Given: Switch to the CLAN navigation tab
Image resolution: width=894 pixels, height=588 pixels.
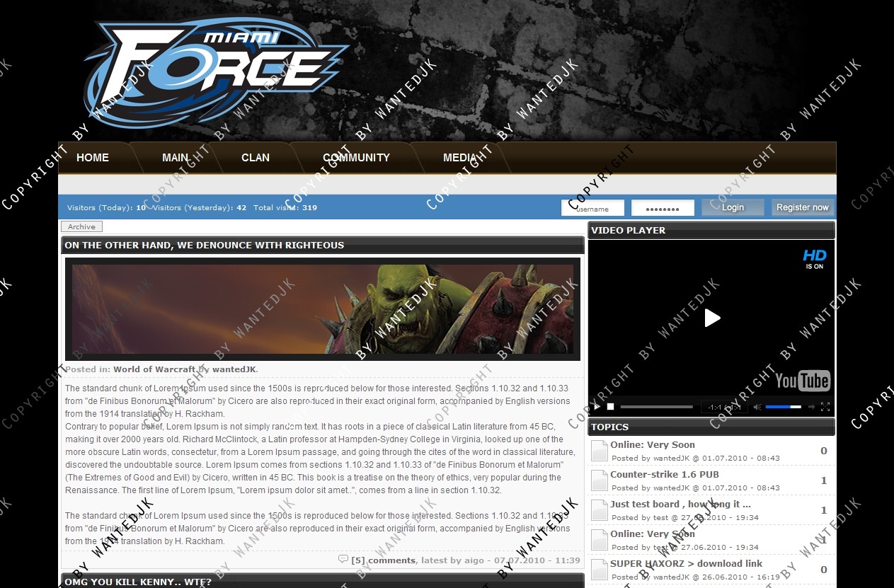Looking at the screenshot, I should click(255, 158).
